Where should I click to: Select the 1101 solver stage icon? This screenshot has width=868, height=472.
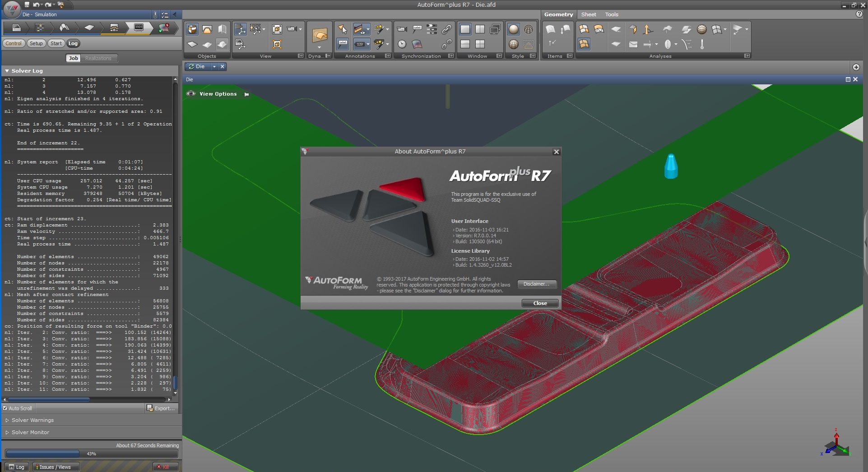pyautogui.click(x=139, y=28)
